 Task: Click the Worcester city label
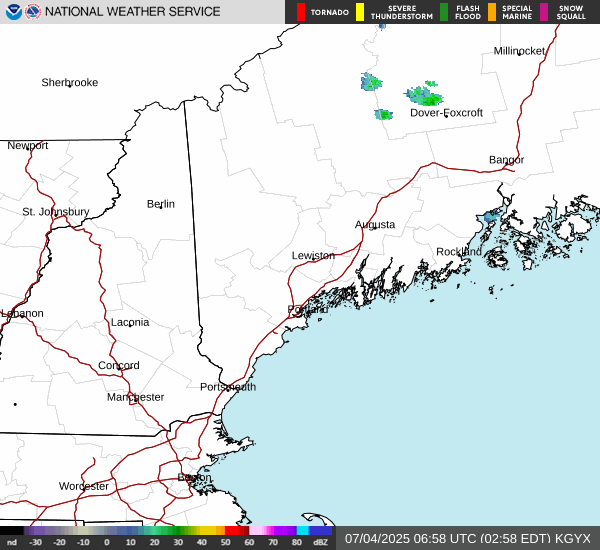(84, 486)
